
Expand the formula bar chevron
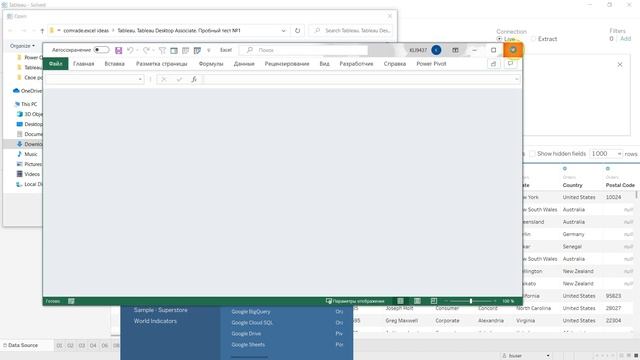click(x=517, y=79)
